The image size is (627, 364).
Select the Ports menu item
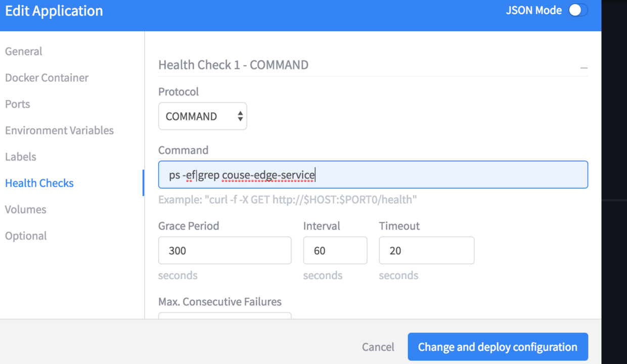[x=18, y=104]
